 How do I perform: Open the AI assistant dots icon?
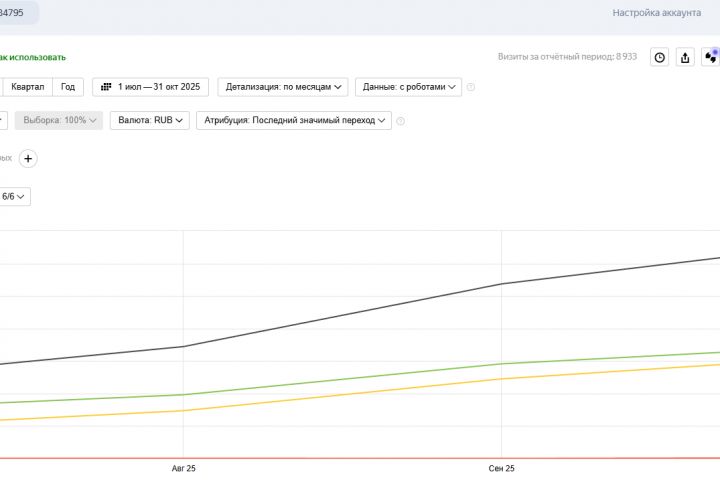710,58
